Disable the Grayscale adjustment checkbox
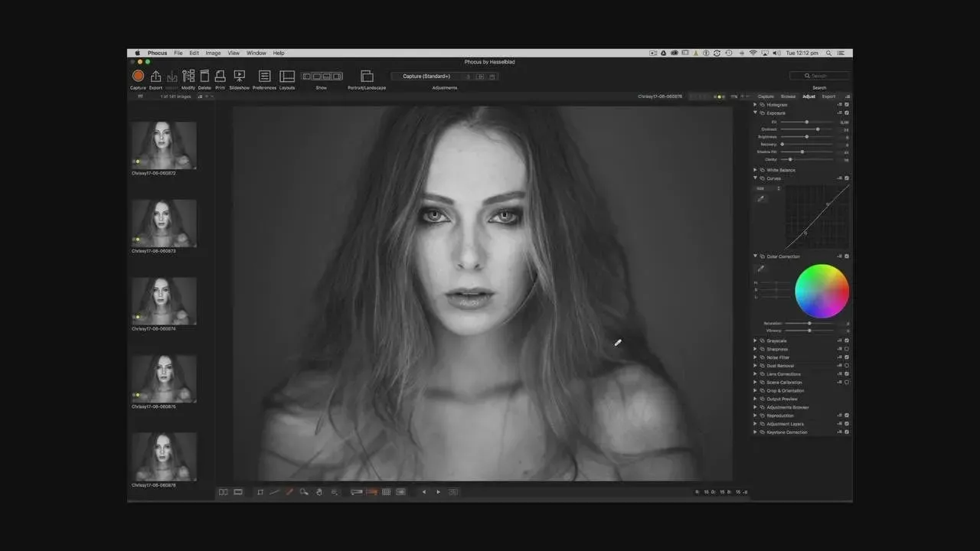 [x=847, y=341]
